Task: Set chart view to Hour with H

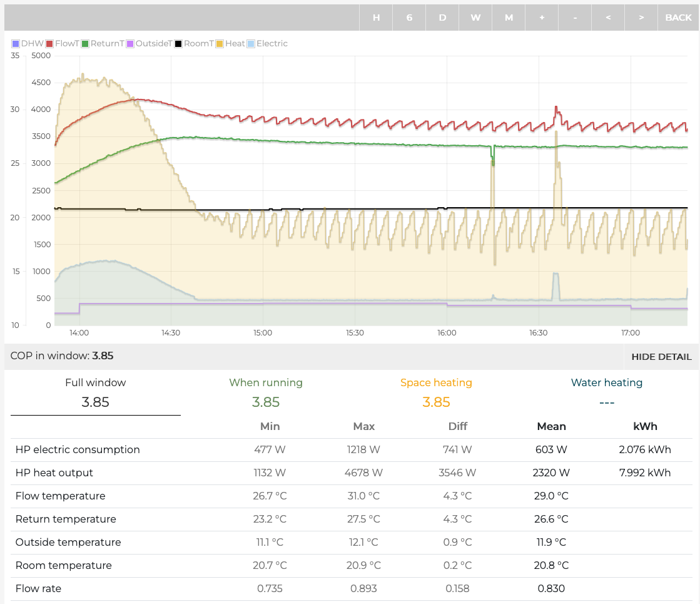Action: [376, 18]
